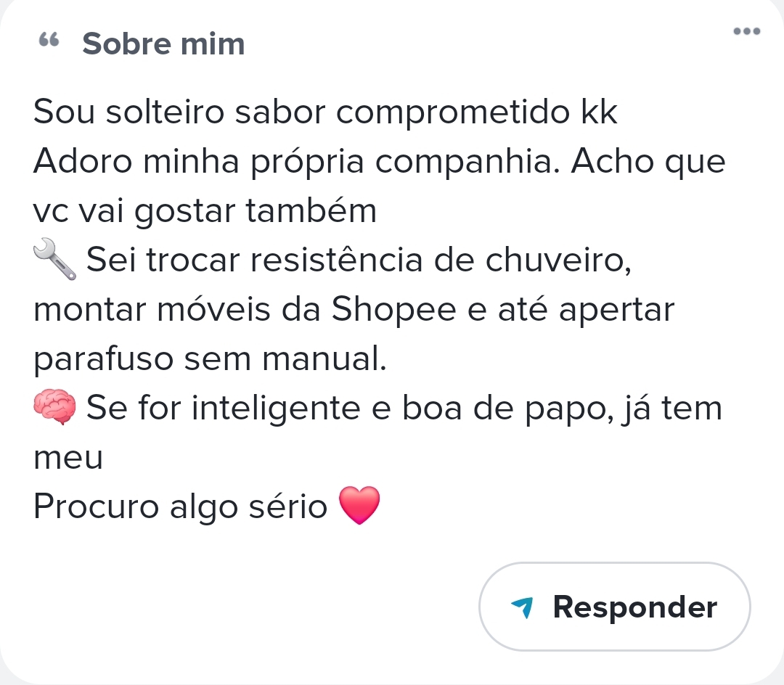The width and height of the screenshot is (784, 685).
Task: Click the line 'parafuso sem manual.'
Action: 210,359
